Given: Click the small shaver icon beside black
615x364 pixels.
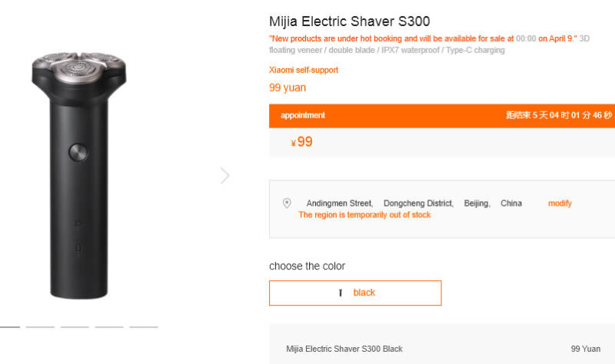Looking at the screenshot, I should tap(340, 293).
